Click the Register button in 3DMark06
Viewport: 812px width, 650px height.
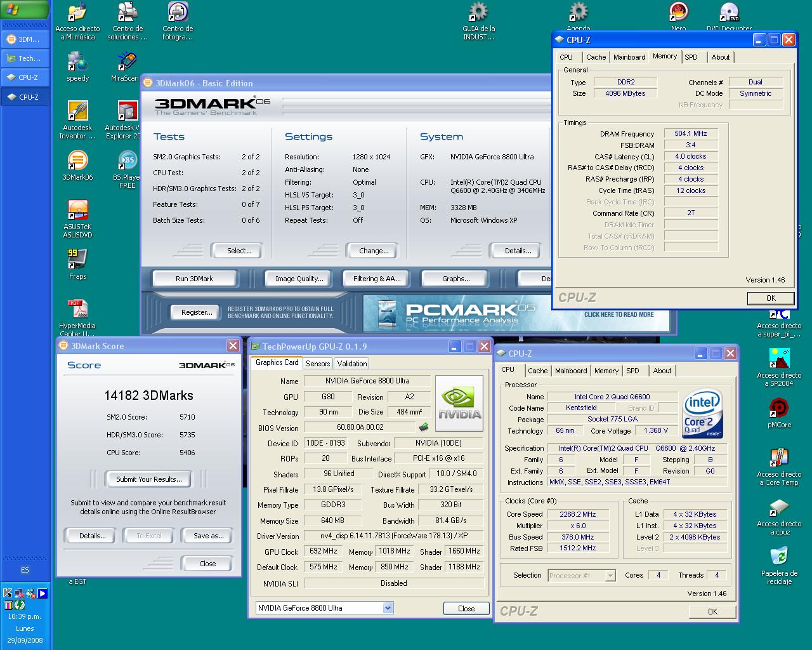[x=197, y=312]
